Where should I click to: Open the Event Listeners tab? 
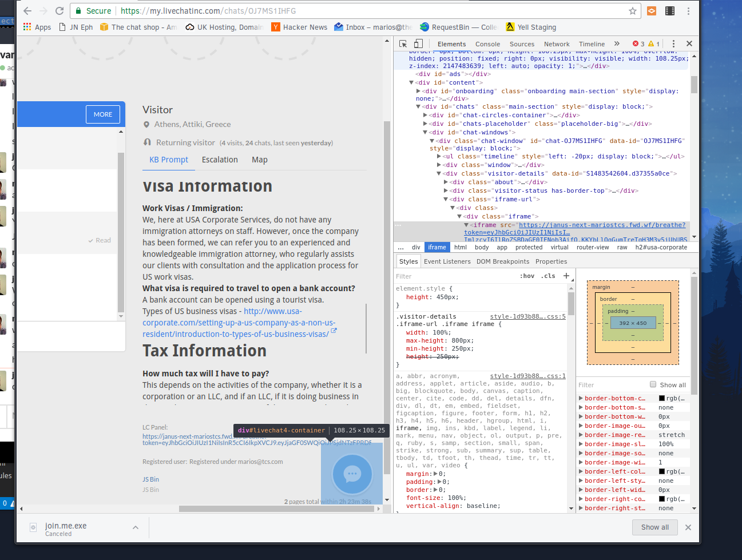point(447,261)
